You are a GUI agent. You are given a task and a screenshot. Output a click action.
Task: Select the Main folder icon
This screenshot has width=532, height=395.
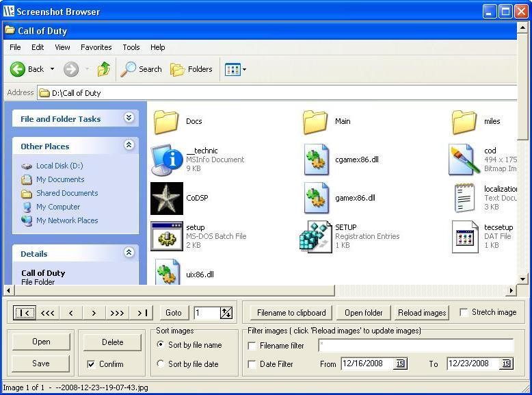pyautogui.click(x=315, y=122)
